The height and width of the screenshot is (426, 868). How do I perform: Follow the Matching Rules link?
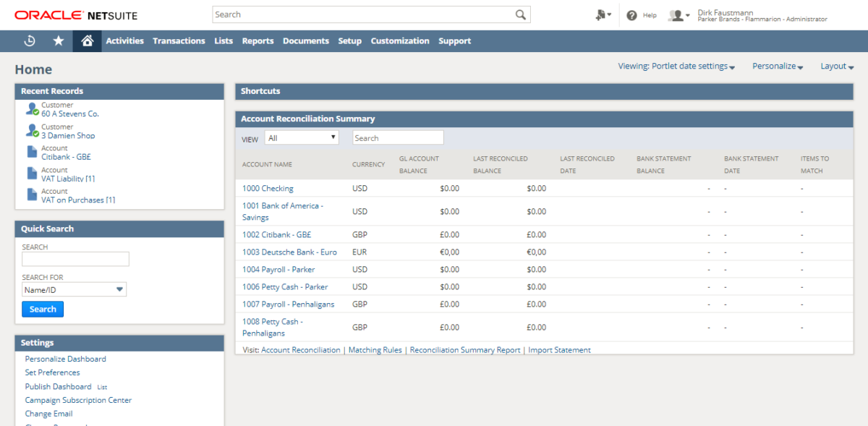click(x=375, y=350)
